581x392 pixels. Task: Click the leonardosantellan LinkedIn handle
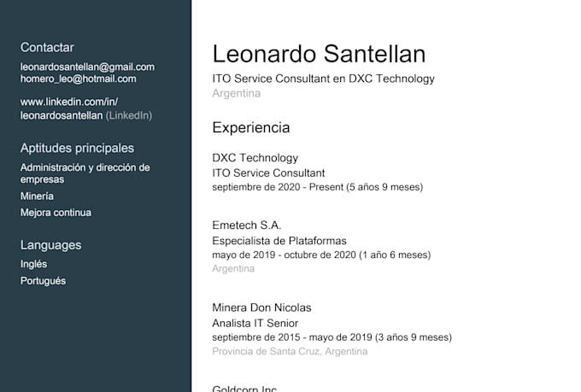tap(62, 115)
